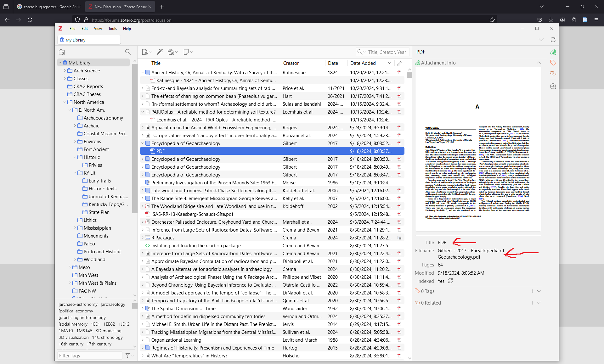Click the Filter Tags input box

coord(90,356)
